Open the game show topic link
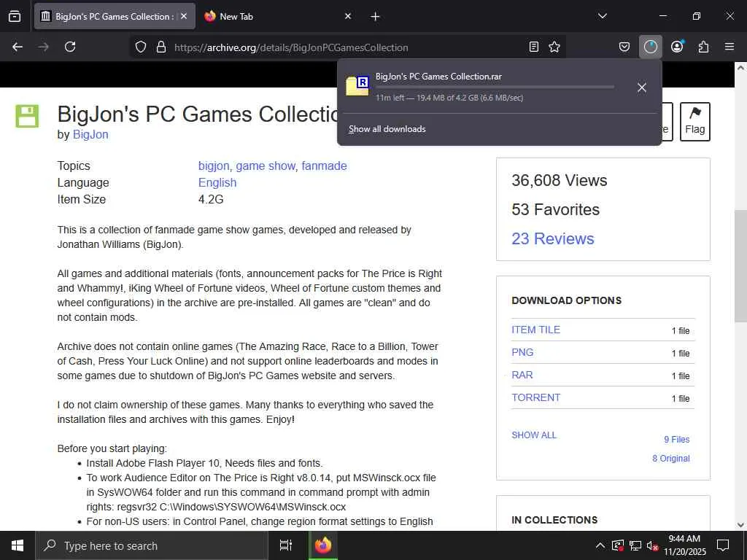The width and height of the screenshot is (747, 560). pyautogui.click(x=266, y=166)
